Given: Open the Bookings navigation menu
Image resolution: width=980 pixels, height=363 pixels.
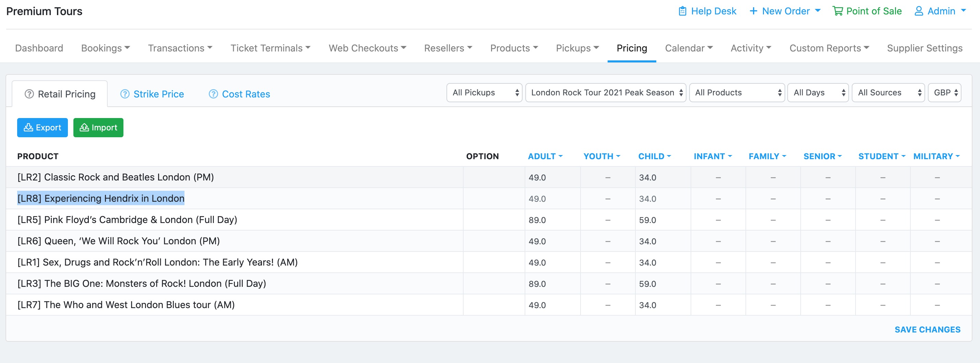Looking at the screenshot, I should click(105, 48).
